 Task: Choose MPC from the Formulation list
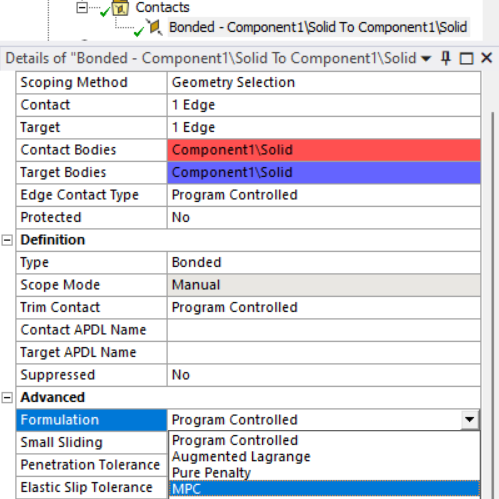click(x=324, y=489)
